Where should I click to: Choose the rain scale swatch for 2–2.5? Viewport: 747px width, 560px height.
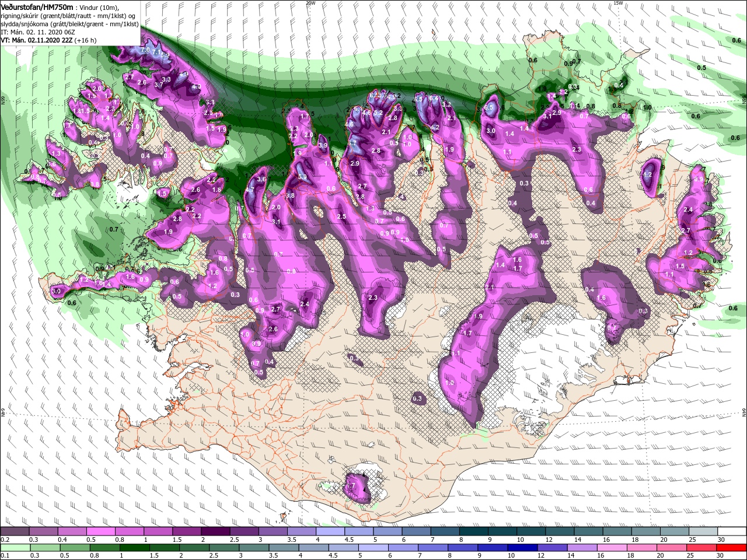(194, 548)
